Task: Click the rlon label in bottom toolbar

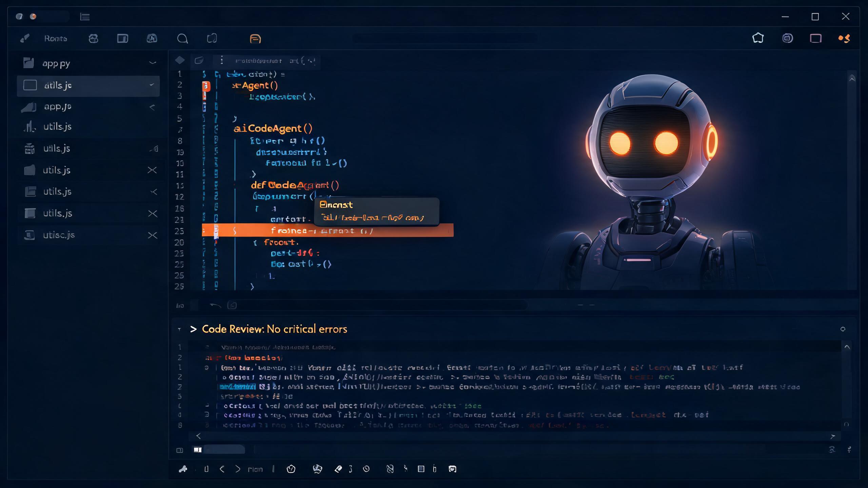Action: (255, 469)
